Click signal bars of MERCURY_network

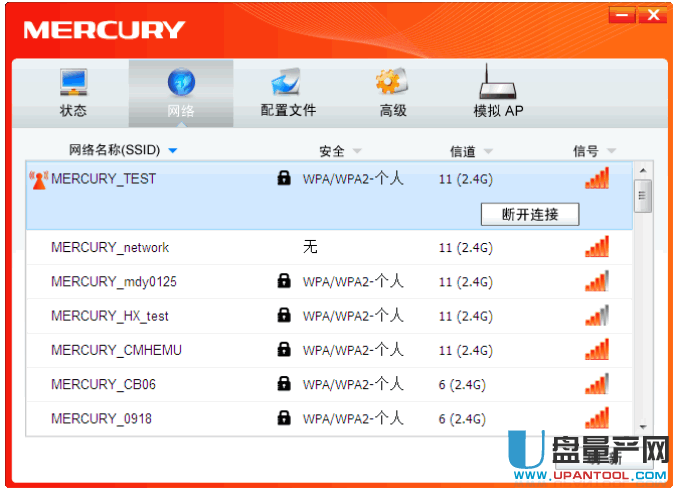[x=596, y=247]
